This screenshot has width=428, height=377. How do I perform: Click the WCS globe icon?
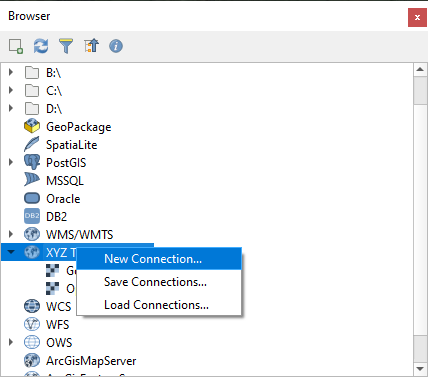click(x=32, y=306)
